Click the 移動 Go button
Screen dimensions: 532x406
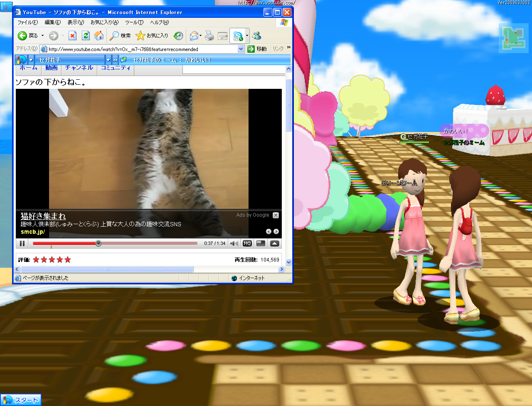tap(257, 49)
